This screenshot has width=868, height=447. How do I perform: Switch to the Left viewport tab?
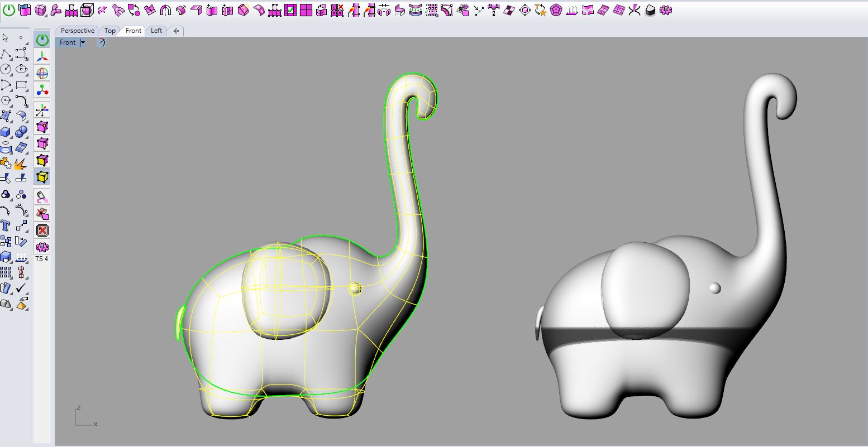tap(156, 31)
